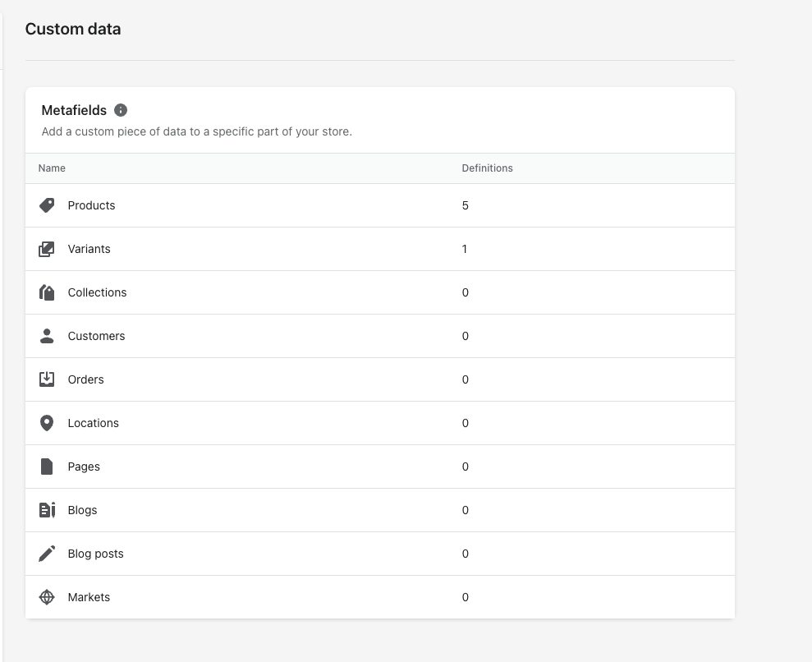The width and height of the screenshot is (812, 662).
Task: Click the Products definitions count 5
Action: coord(465,205)
